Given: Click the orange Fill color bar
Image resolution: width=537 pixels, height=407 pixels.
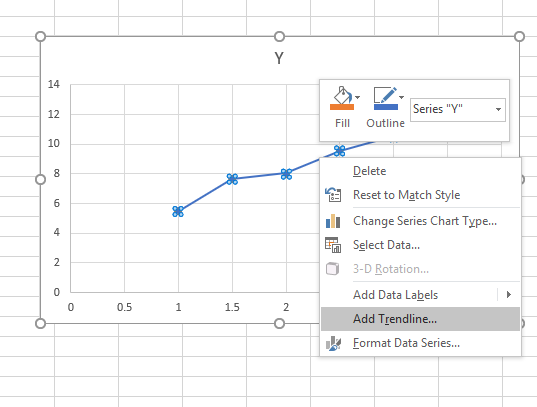Looking at the screenshot, I should pyautogui.click(x=342, y=107).
